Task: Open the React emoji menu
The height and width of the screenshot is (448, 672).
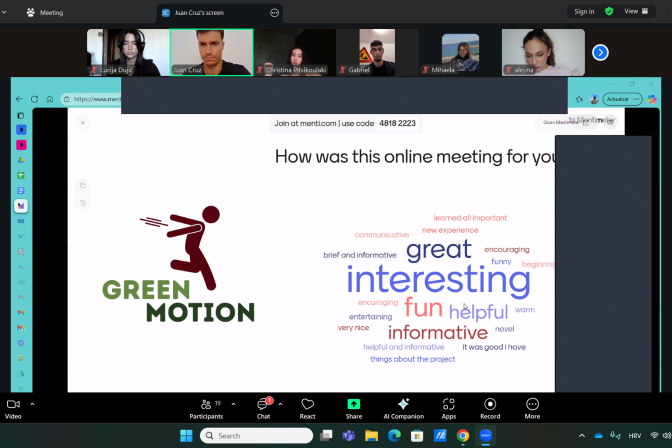Action: 307,406
